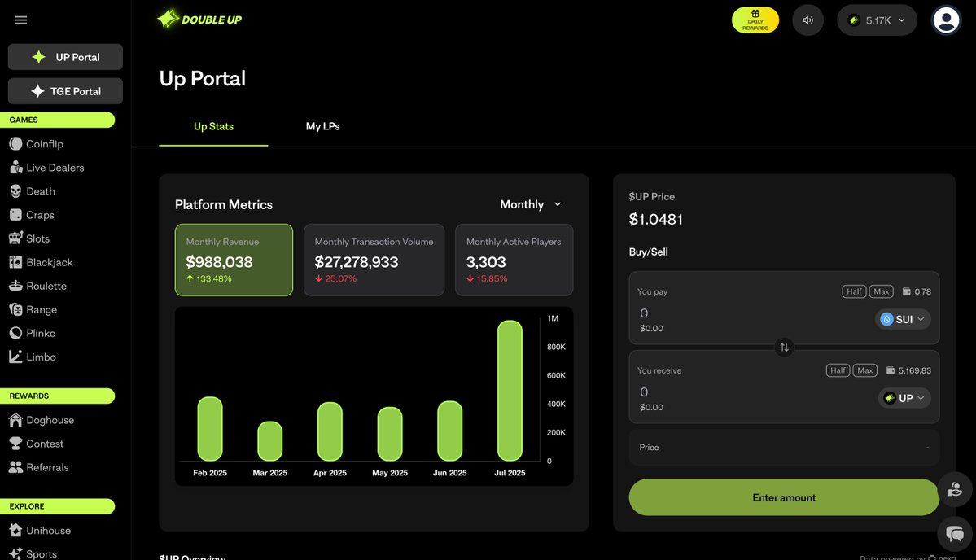
Task: Click the Double Up logo
Action: pyautogui.click(x=199, y=20)
